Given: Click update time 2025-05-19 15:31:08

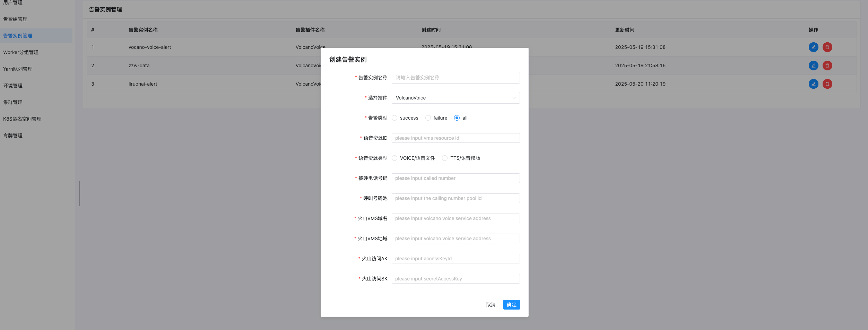Looking at the screenshot, I should pyautogui.click(x=640, y=47).
